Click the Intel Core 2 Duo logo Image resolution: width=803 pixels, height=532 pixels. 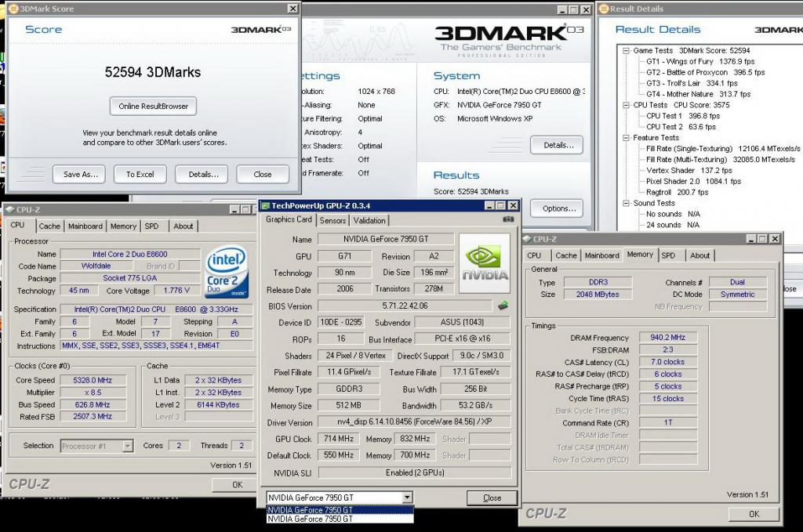pyautogui.click(x=227, y=272)
